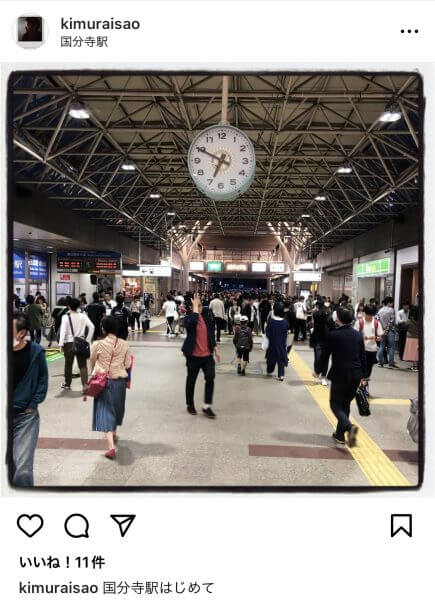Click the person in the red shirt
This screenshot has height=600, width=435.
tap(200, 355)
